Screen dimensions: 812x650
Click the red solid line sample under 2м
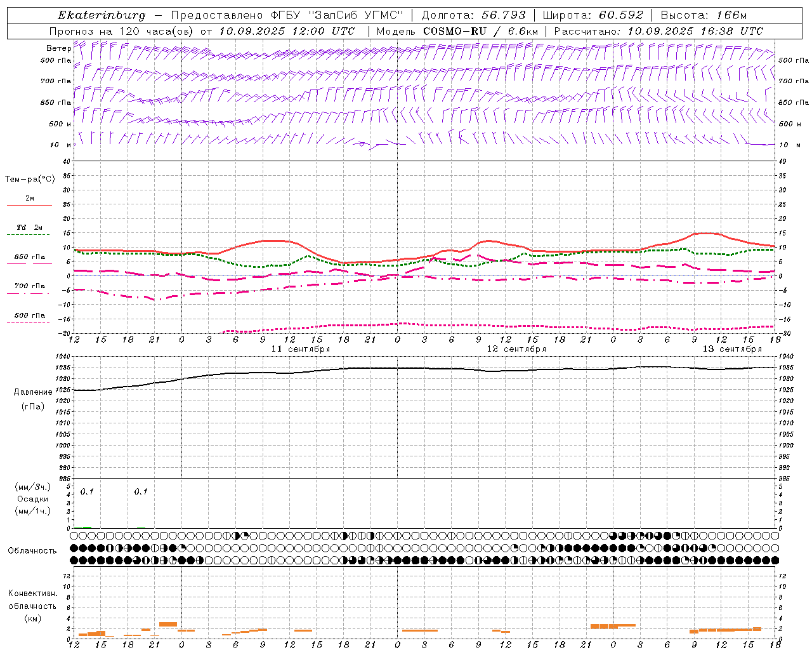pyautogui.click(x=29, y=206)
